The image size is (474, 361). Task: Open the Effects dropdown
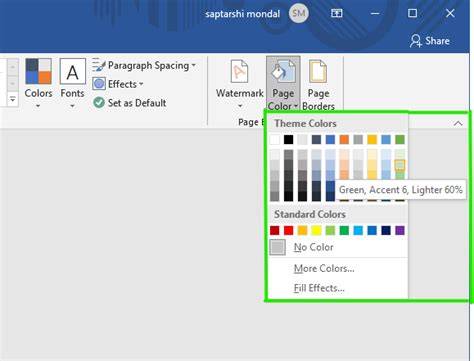point(118,84)
